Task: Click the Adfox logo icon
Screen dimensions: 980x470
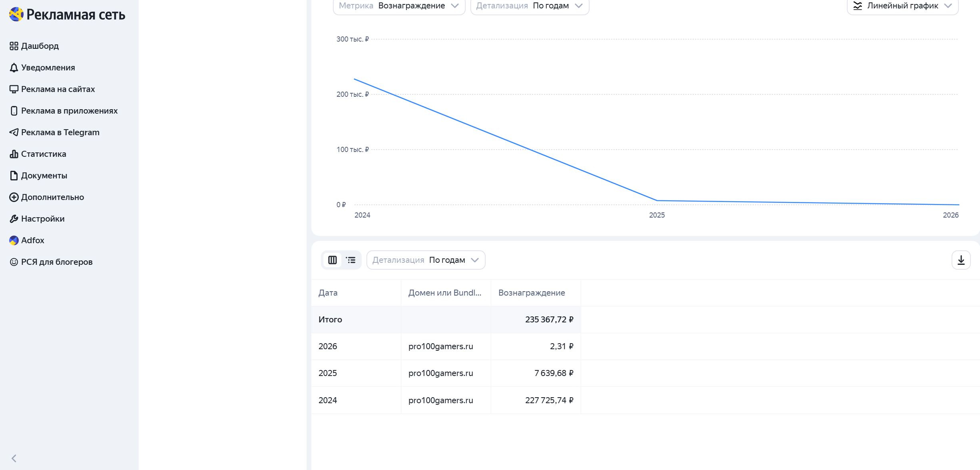Action: pos(14,240)
